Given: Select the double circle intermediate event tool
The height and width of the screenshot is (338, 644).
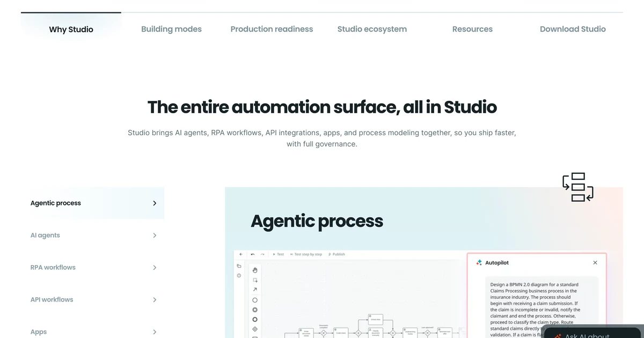Looking at the screenshot, I should pyautogui.click(x=255, y=310).
